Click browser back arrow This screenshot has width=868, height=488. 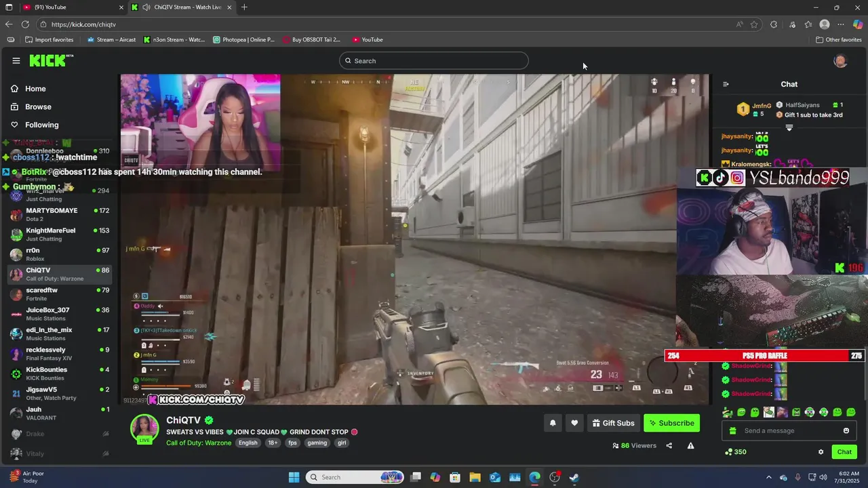[9, 24]
